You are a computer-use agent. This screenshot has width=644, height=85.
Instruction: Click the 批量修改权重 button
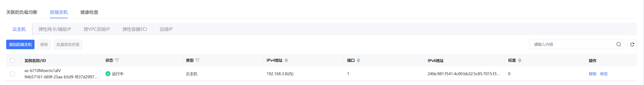click(68, 44)
